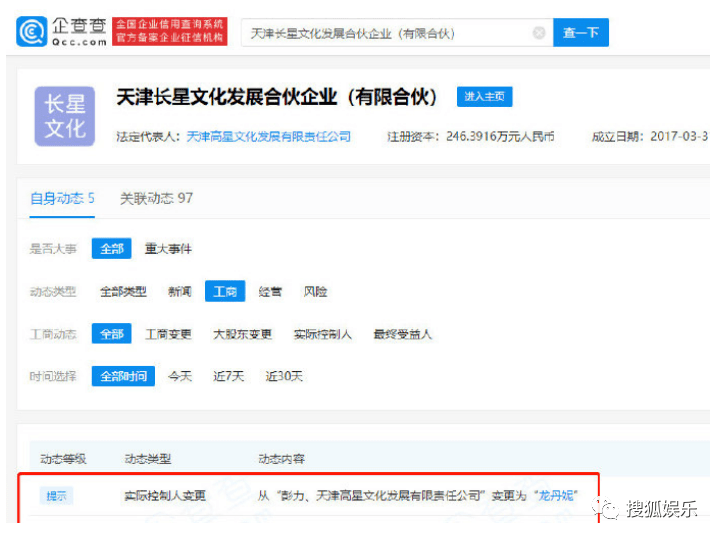Select 全部类型 dynamic type filter
This screenshot has width=721, height=541.
click(123, 291)
